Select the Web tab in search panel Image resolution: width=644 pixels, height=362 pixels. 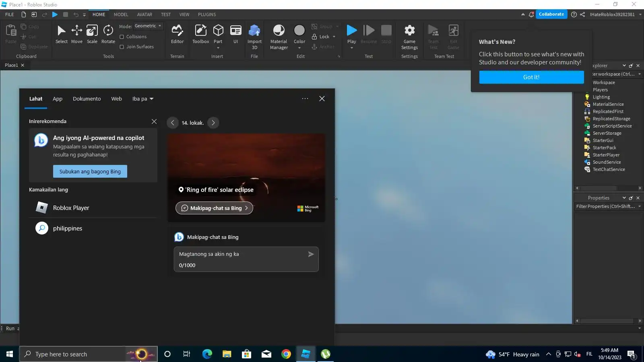pyautogui.click(x=117, y=99)
